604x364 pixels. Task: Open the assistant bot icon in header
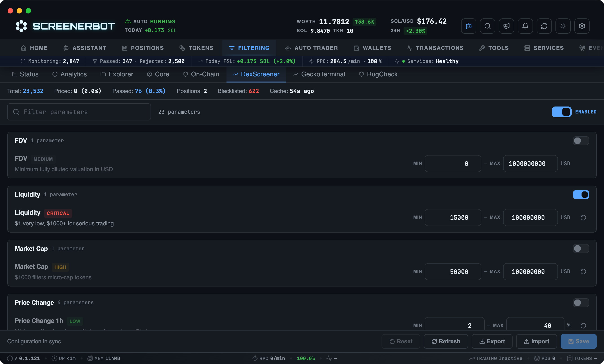469,26
